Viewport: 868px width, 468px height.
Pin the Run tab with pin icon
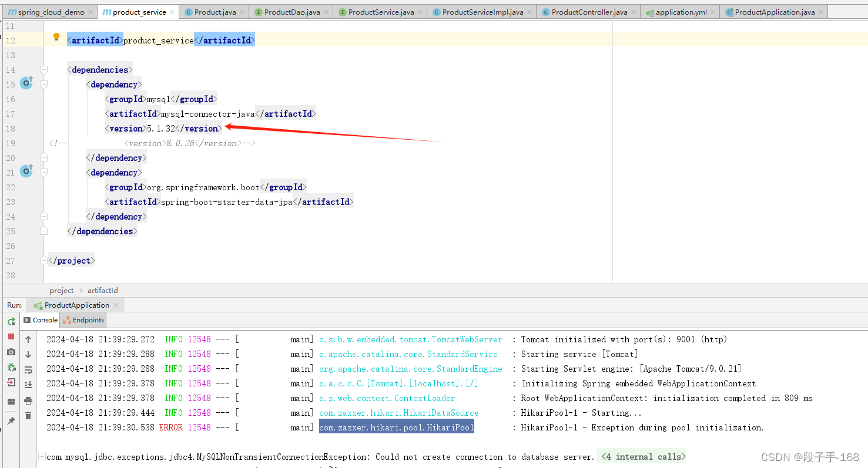11,421
